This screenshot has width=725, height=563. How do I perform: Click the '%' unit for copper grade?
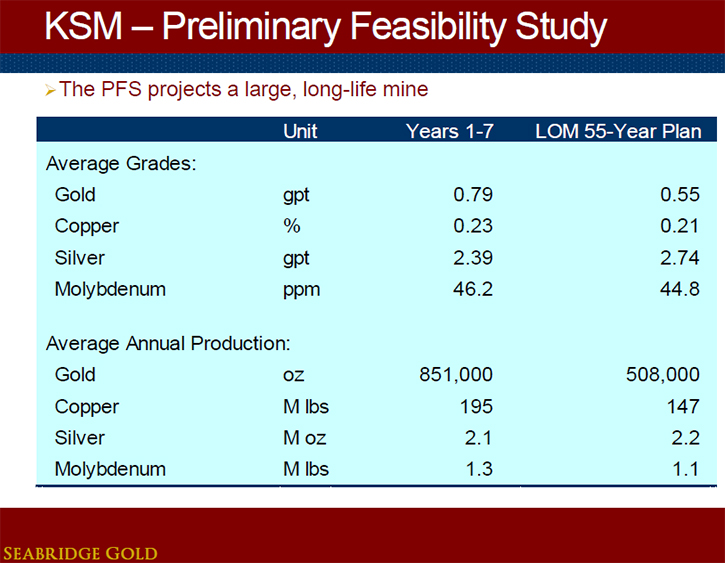tap(292, 226)
